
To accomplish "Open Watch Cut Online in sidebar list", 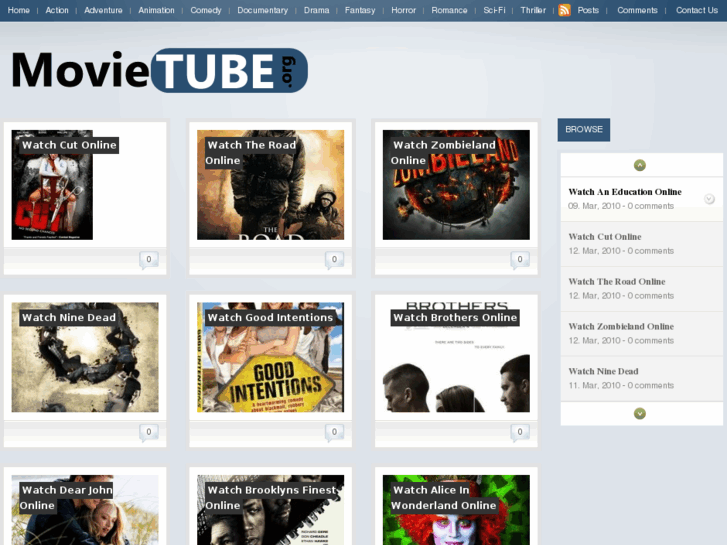I will tap(605, 237).
